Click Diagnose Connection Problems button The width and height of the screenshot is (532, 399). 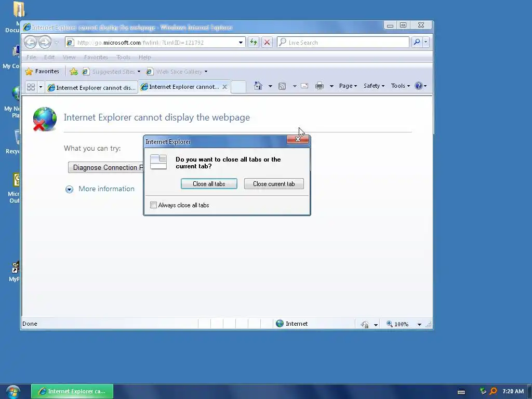(x=105, y=167)
